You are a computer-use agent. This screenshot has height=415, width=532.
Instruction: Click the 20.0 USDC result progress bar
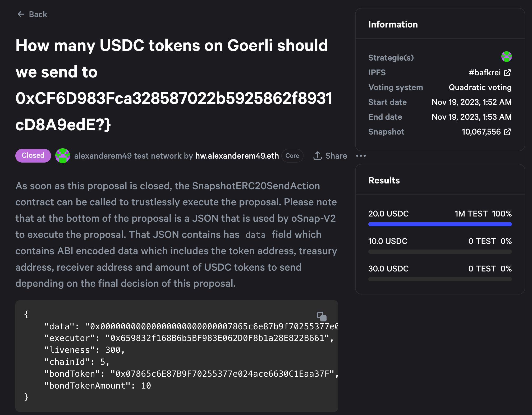[x=440, y=224]
